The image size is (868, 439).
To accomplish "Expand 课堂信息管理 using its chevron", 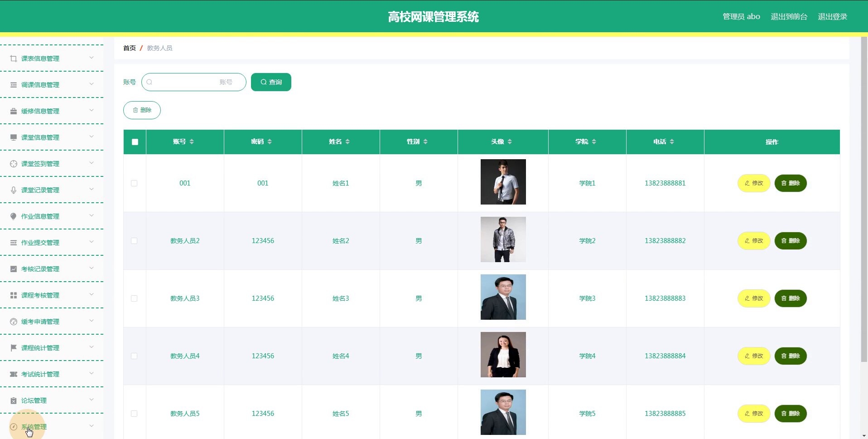I will 92,137.
